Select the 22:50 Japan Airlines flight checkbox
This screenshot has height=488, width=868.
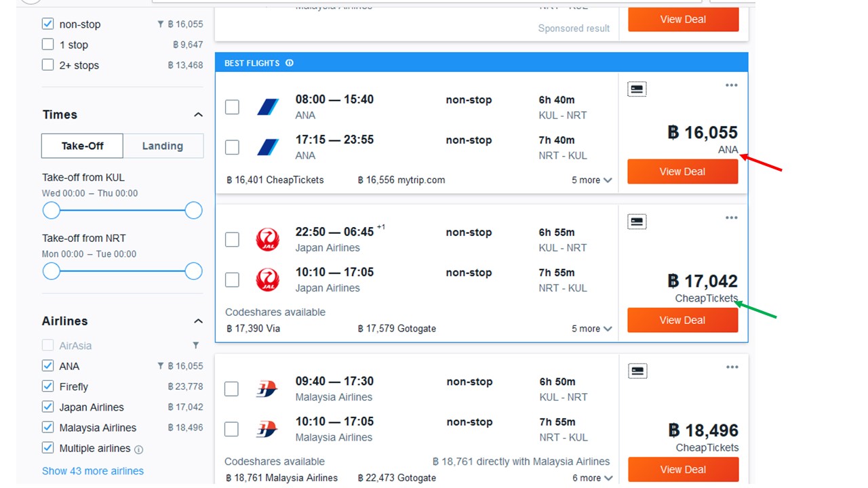click(x=232, y=239)
